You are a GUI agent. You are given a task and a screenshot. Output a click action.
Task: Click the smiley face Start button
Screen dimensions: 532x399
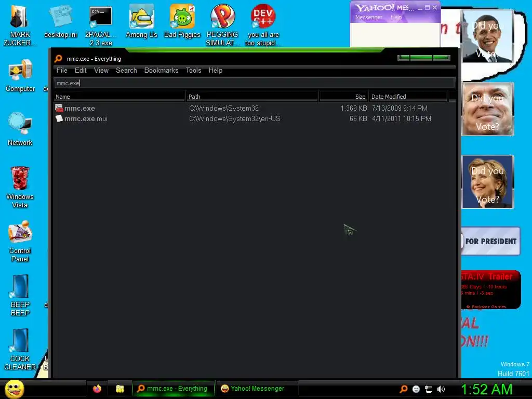click(14, 389)
